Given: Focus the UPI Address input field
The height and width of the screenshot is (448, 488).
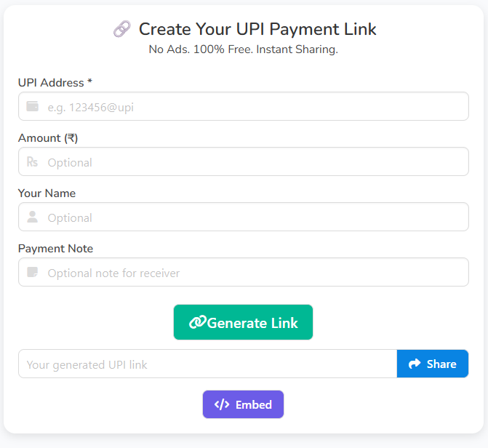Looking at the screenshot, I should pyautogui.click(x=255, y=107).
